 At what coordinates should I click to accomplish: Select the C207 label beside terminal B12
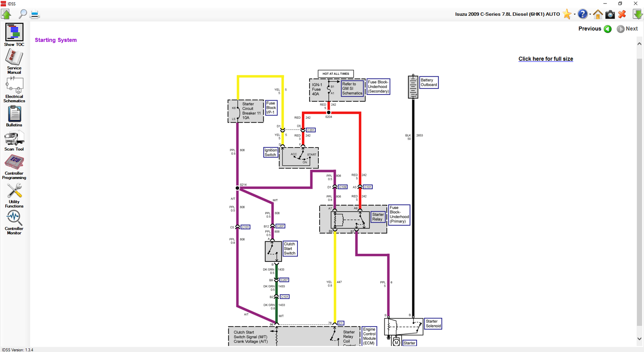pos(281,226)
